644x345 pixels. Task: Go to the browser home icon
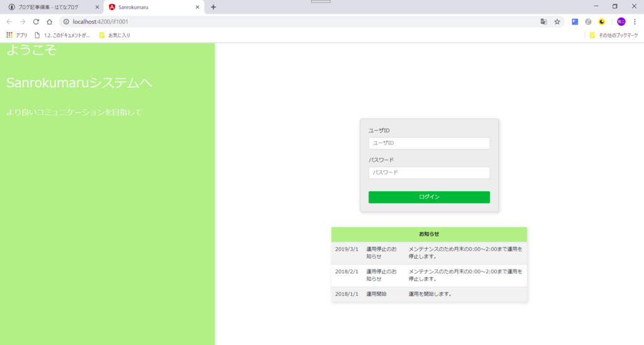coord(49,22)
